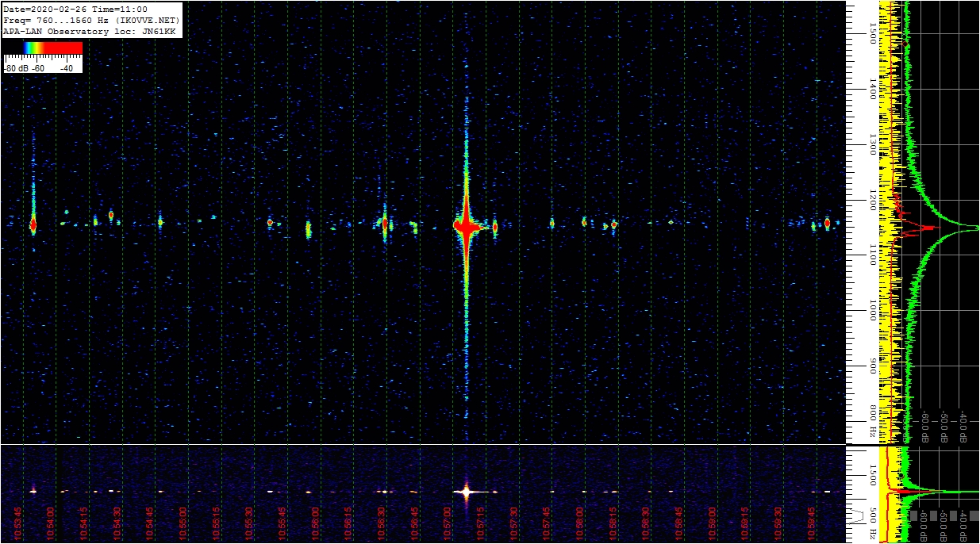The image size is (980, 544).
Task: Click the 10:57:30 time marker
Action: coord(515,523)
